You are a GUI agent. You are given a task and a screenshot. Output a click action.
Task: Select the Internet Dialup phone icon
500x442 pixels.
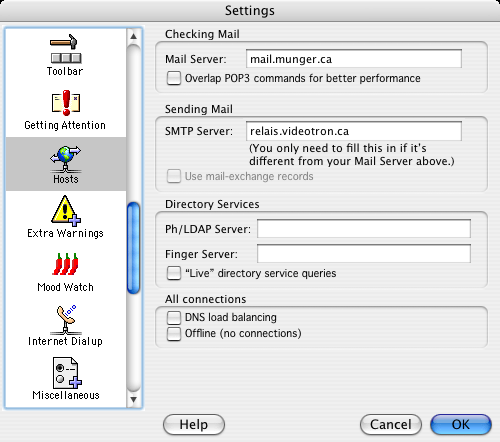(x=65, y=319)
